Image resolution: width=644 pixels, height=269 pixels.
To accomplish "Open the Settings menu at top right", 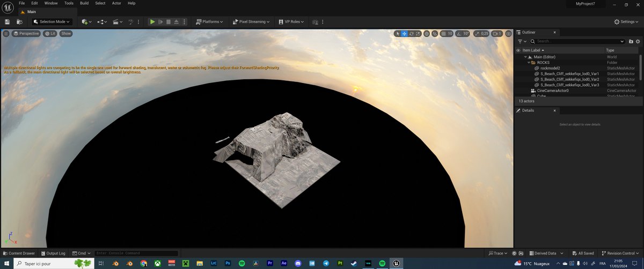I will (x=626, y=22).
